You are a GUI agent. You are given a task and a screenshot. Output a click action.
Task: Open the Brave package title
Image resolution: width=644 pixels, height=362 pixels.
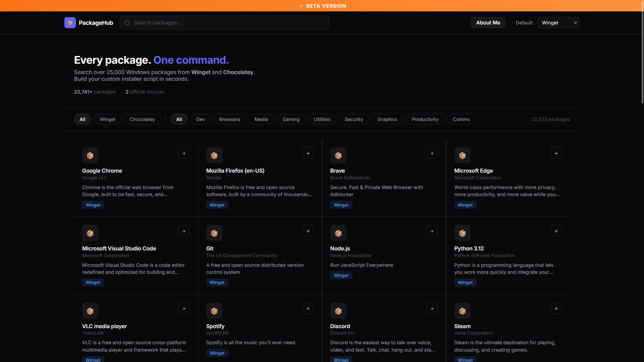click(337, 171)
